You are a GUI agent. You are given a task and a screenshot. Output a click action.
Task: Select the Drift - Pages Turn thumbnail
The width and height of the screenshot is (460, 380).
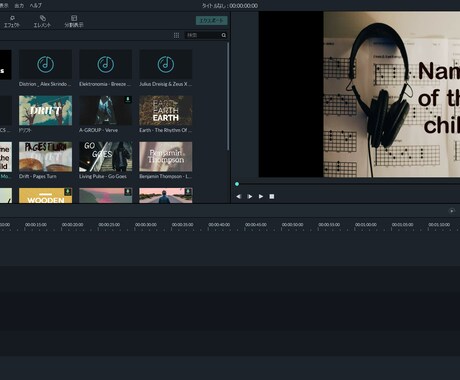(x=45, y=157)
